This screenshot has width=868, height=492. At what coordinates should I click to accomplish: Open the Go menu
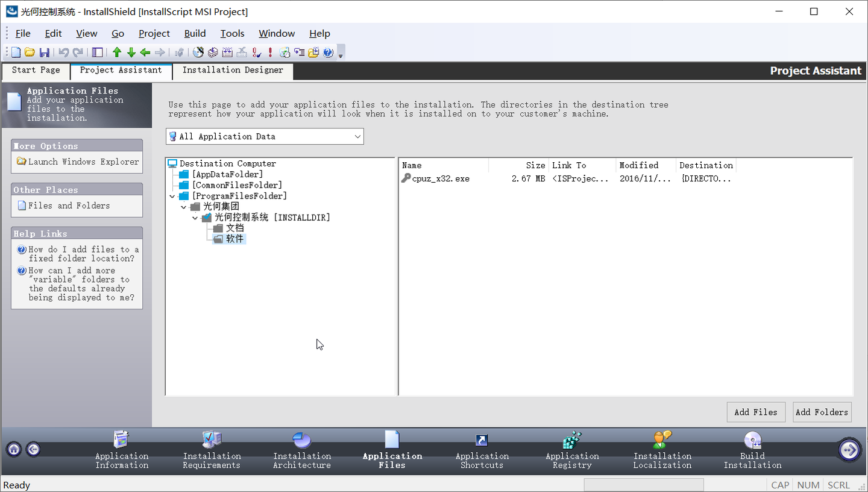click(118, 34)
